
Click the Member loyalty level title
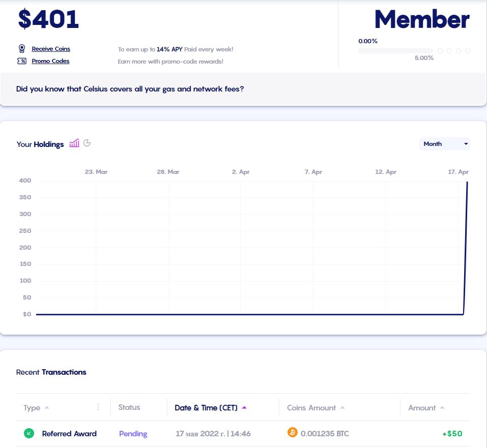click(x=422, y=19)
